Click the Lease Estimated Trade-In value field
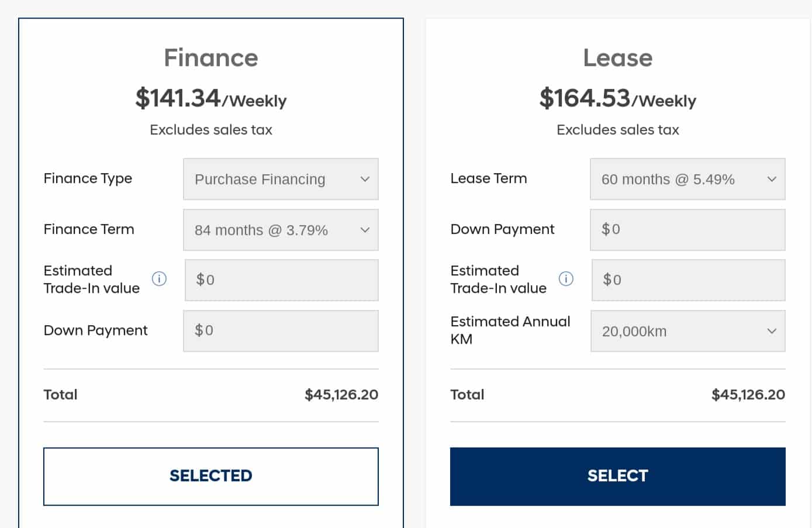812x528 pixels. click(689, 280)
